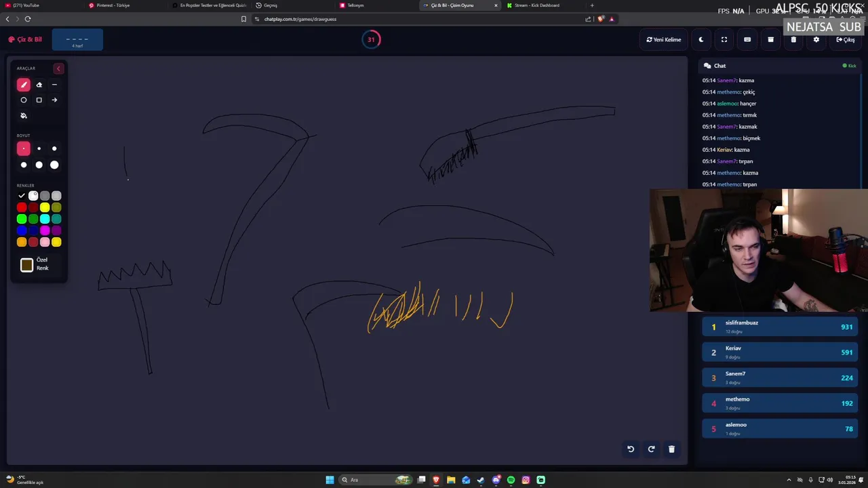Switch to the Tellonym browser tab

[x=375, y=5]
